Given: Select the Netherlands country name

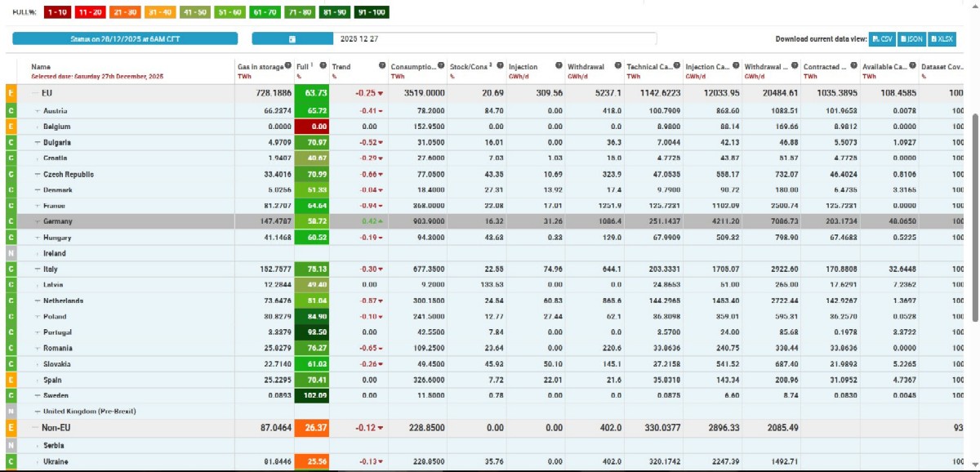Looking at the screenshot, I should coord(64,301).
